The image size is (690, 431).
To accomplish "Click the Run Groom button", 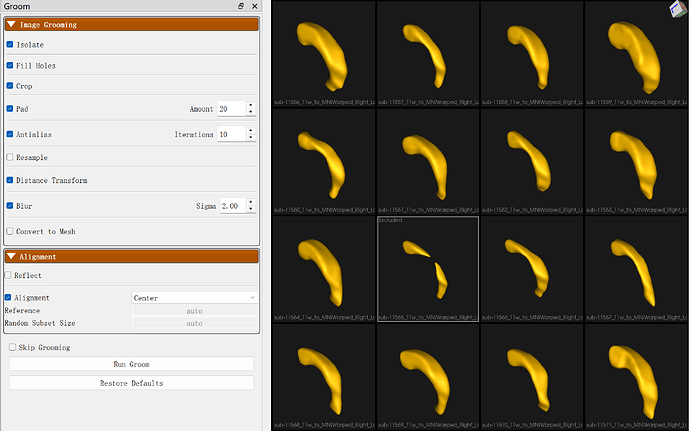I will [132, 364].
